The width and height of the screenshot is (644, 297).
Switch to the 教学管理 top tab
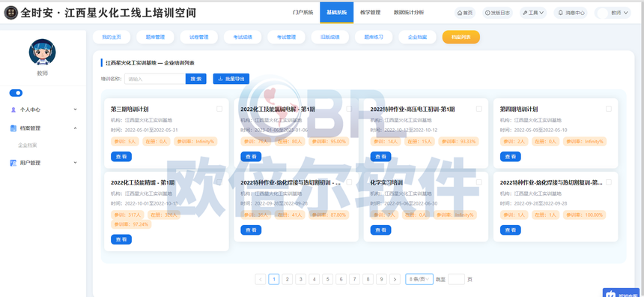click(370, 12)
